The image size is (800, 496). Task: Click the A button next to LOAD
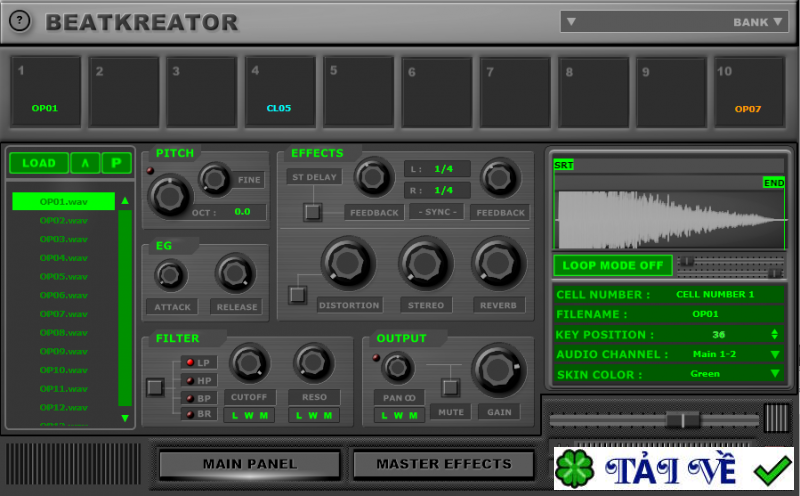tap(85, 163)
